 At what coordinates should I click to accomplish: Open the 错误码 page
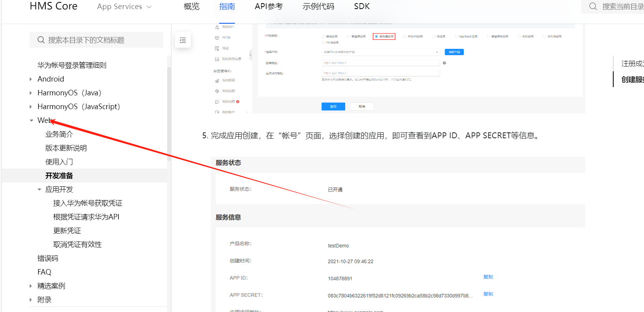click(48, 258)
